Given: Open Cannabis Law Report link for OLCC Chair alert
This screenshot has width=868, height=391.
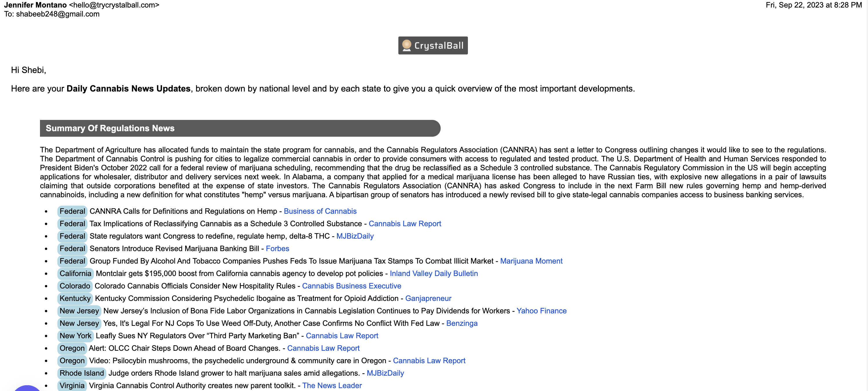Looking at the screenshot, I should [x=323, y=348].
